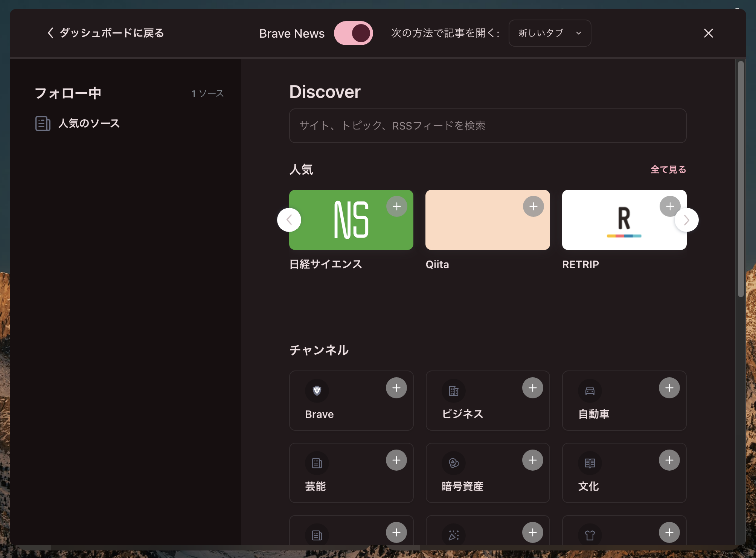Viewport: 756px width, 558px height.
Task: Click the 全て見る link
Action: [668, 169]
